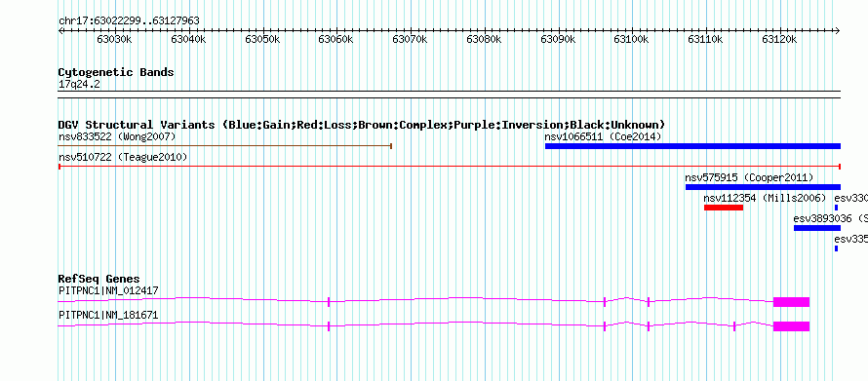This screenshot has height=381, width=868.
Task: Click the 63090k ruler tick label
Action: click(558, 39)
